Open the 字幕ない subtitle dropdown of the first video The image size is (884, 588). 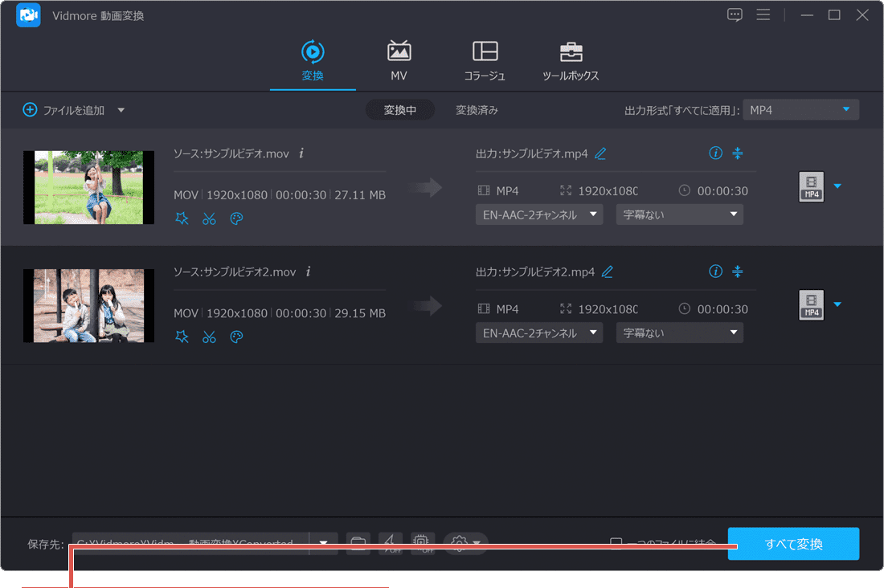(679, 214)
